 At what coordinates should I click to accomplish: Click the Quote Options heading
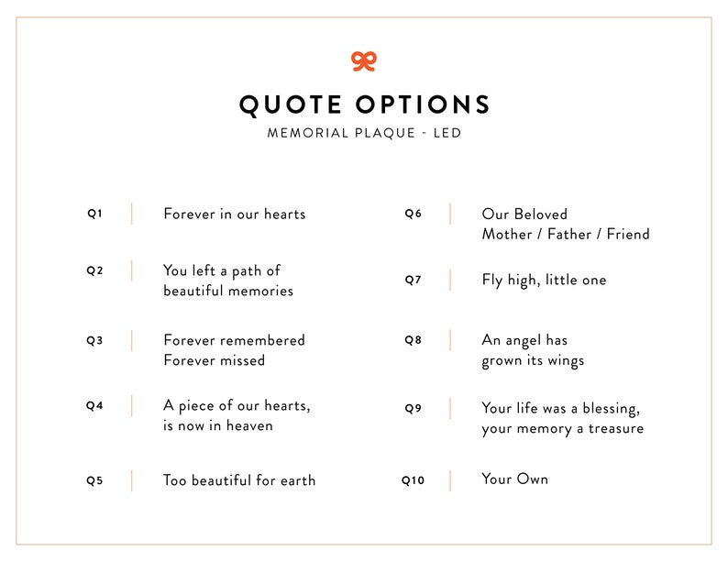click(x=364, y=104)
